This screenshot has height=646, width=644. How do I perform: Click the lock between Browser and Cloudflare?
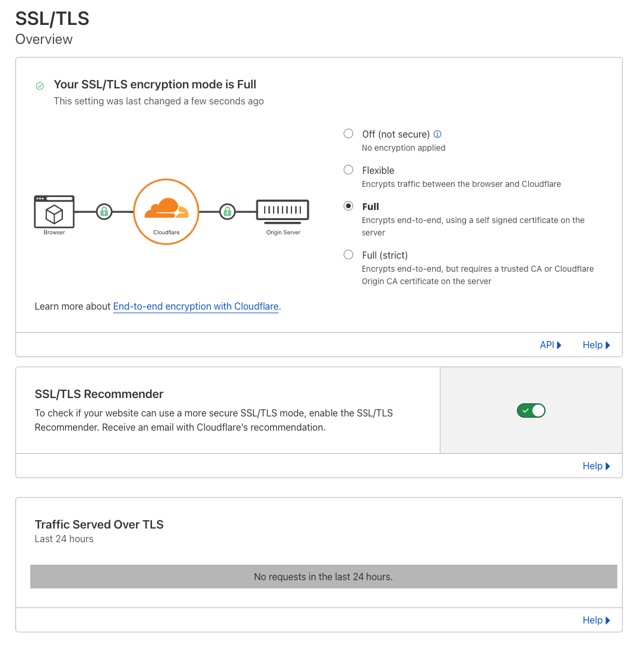point(104,211)
